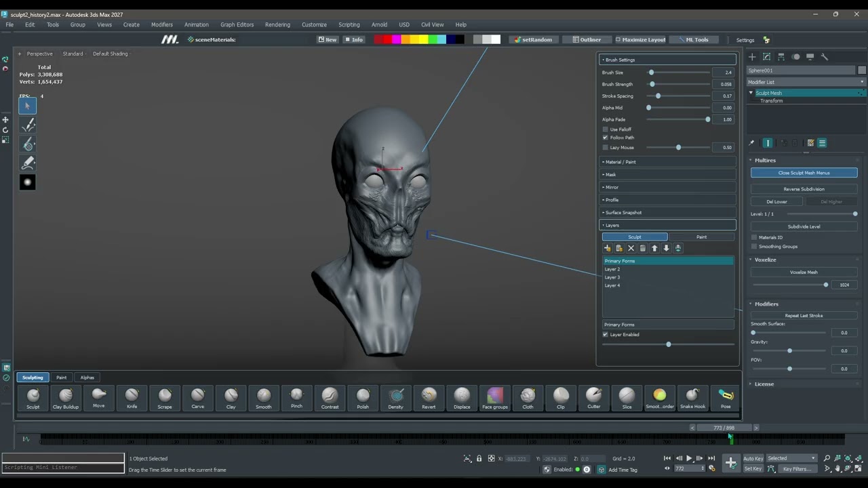The image size is (868, 488).
Task: Uncheck the Follow Path option
Action: 606,138
